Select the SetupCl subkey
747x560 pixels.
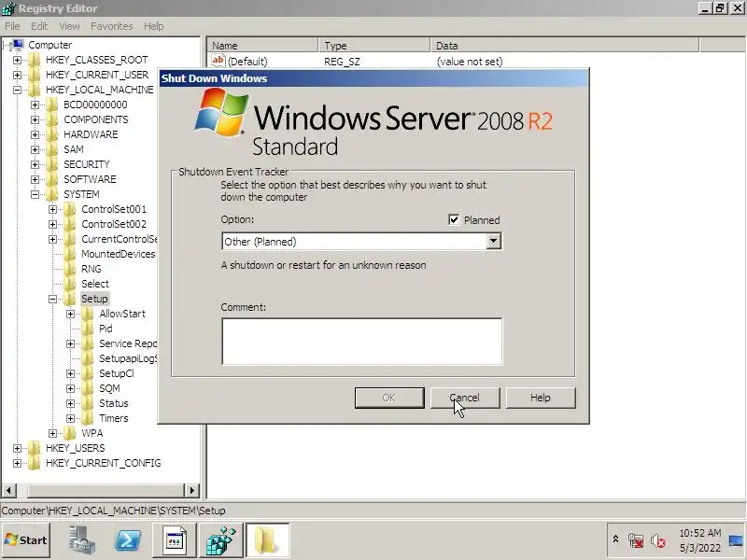click(116, 373)
